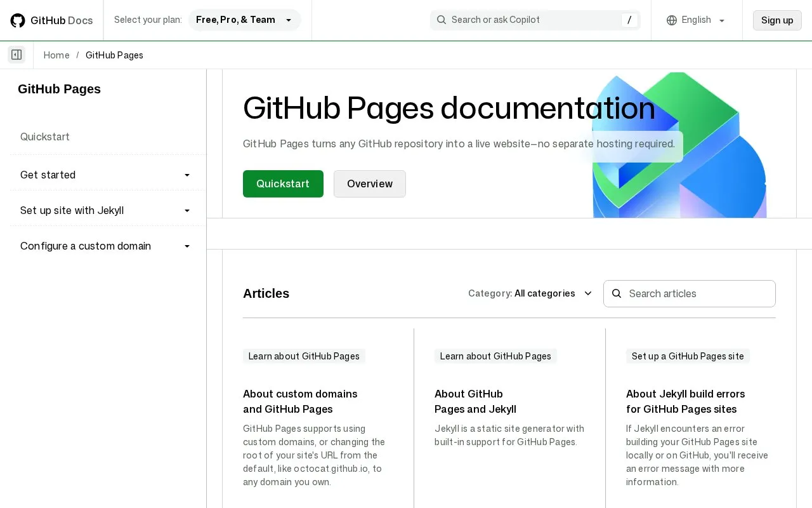Open Quickstart in the sidebar
Screen dimensions: 812x508
[45, 137]
